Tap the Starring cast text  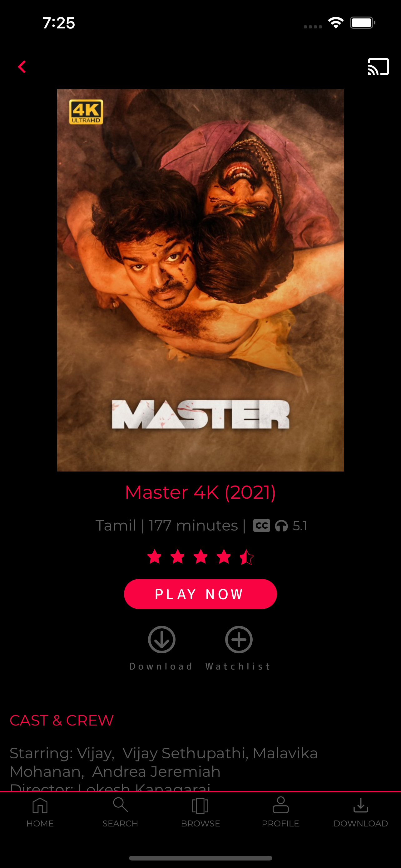point(164,762)
